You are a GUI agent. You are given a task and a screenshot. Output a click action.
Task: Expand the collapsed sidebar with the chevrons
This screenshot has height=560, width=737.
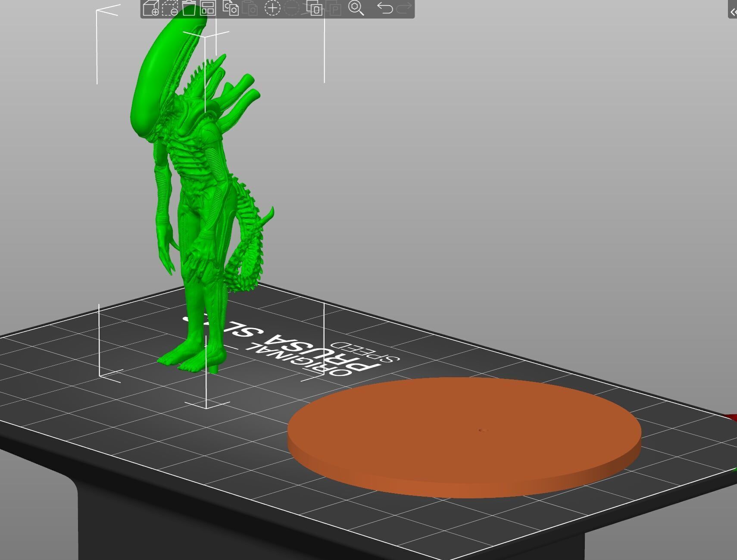coord(733,12)
